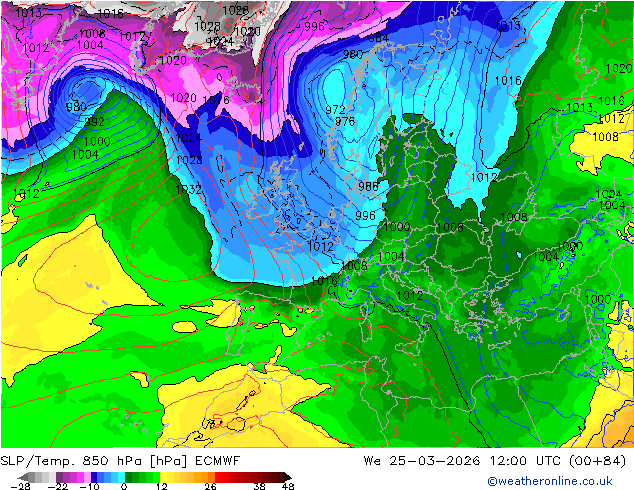Click the 12 value on the temperature legend
634x490 pixels.
tap(162, 486)
